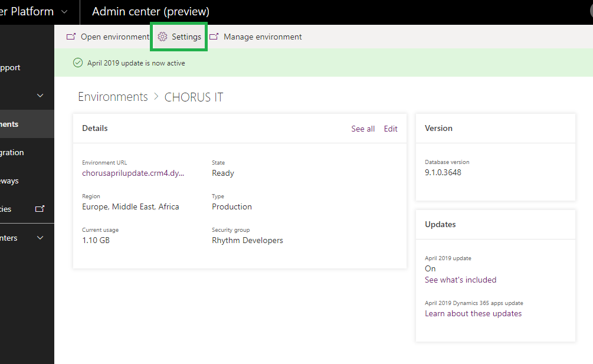
Task: Select the Environments sidebar item
Action: click(27, 124)
